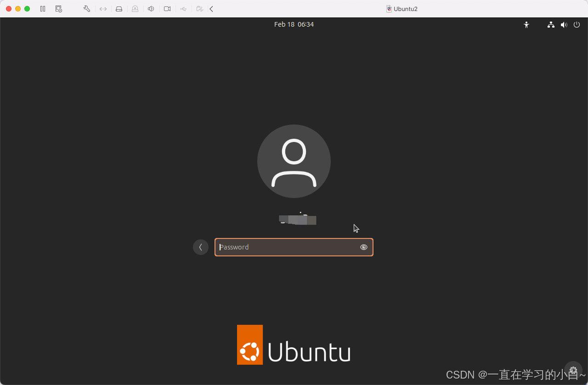The height and width of the screenshot is (385, 588).
Task: Click the wired network status icon
Action: (x=551, y=25)
